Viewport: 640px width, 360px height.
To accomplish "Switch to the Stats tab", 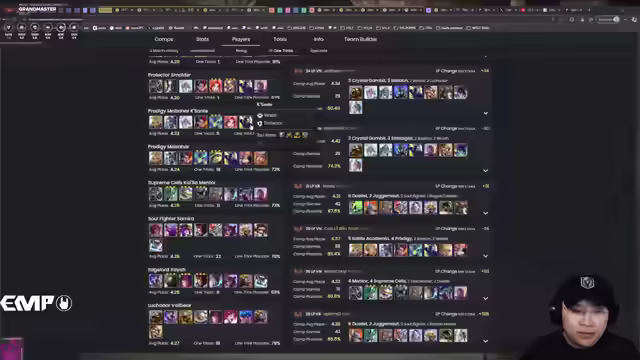I will point(202,39).
